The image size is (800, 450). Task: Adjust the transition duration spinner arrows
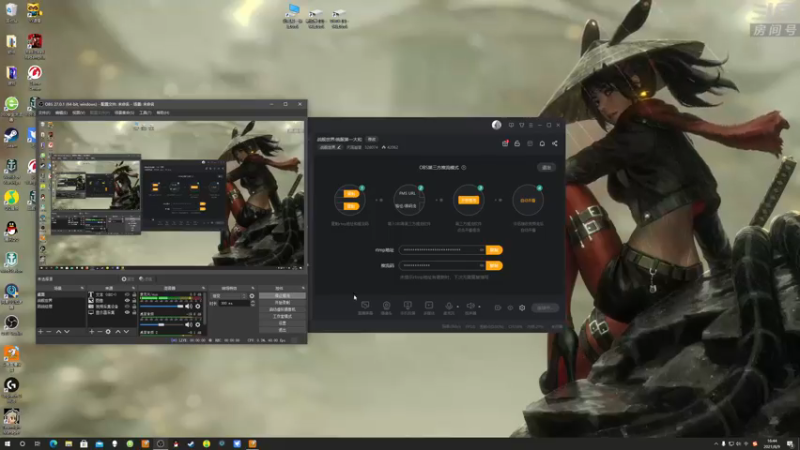[x=253, y=303]
